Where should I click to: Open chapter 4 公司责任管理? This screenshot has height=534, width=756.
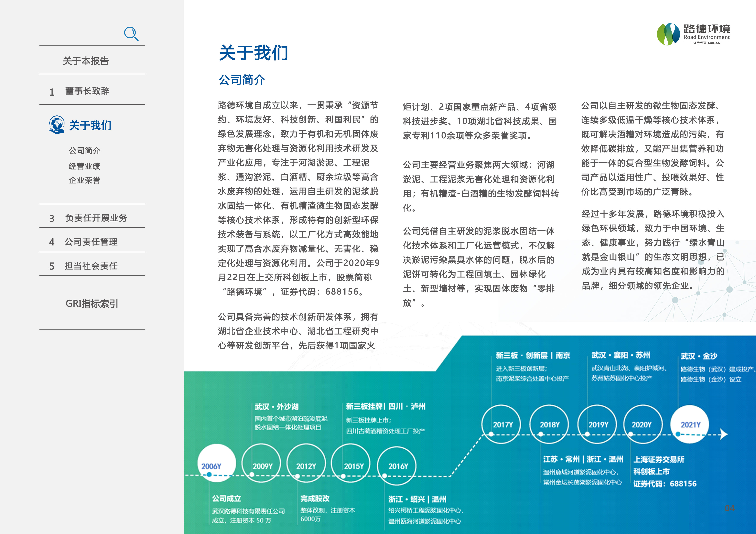click(x=91, y=242)
